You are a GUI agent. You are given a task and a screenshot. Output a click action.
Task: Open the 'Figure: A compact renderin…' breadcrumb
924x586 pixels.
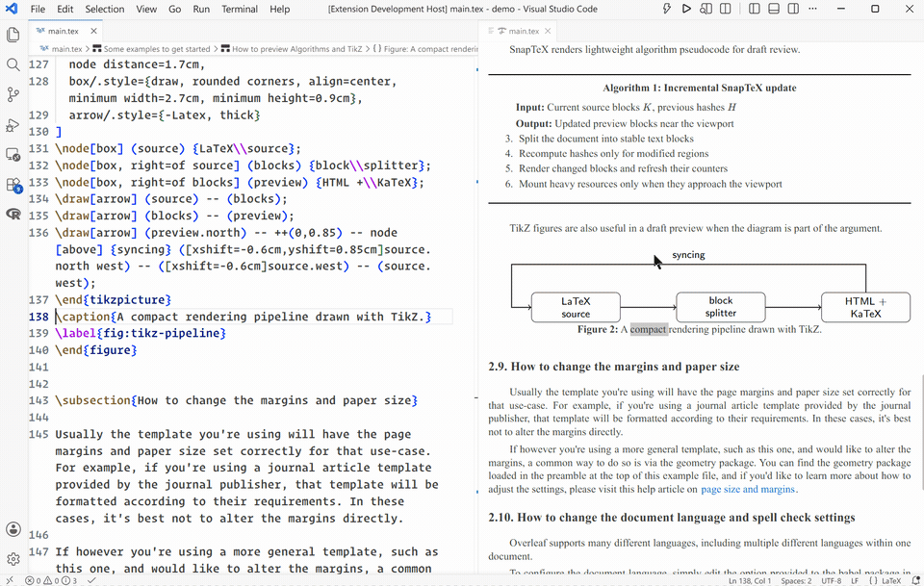(x=425, y=49)
